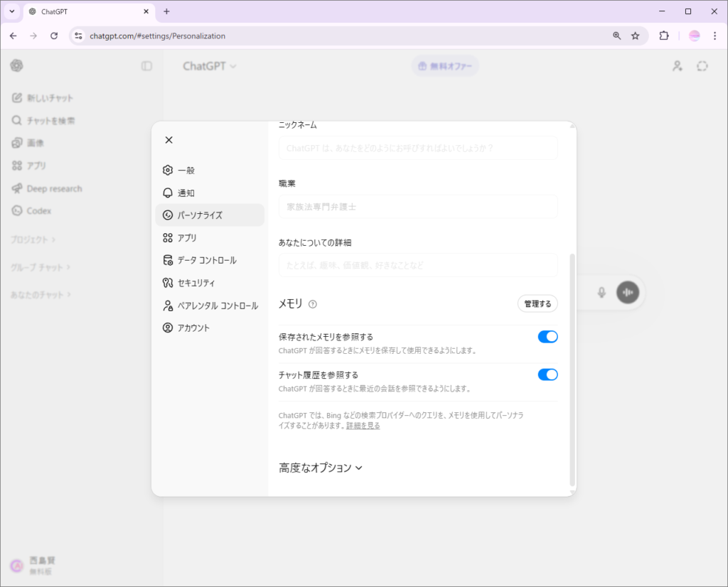Click the ChatGPT logo icon in sidebar

tap(16, 66)
